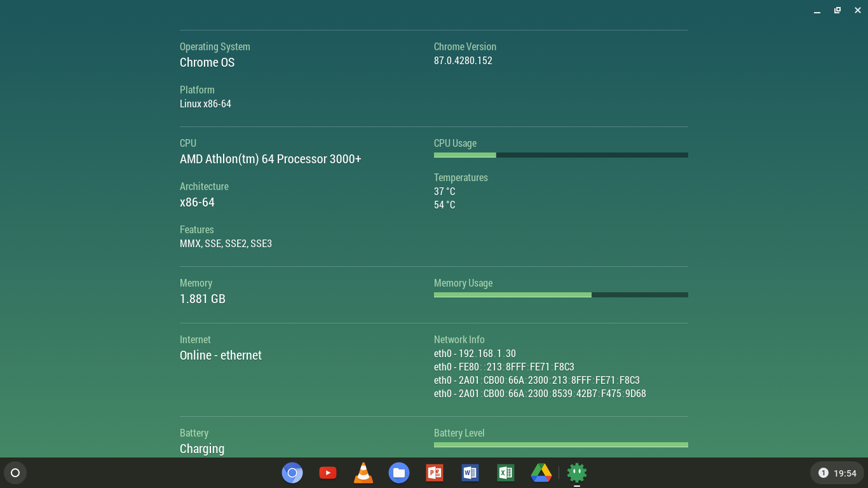Restore down the system info window
This screenshot has height=488, width=868.
tap(837, 10)
